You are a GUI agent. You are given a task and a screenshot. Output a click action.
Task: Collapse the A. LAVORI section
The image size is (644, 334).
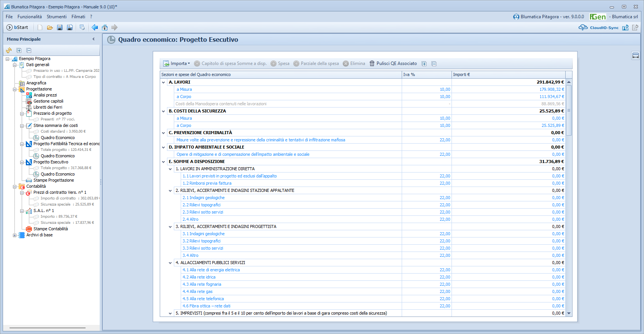pyautogui.click(x=164, y=82)
